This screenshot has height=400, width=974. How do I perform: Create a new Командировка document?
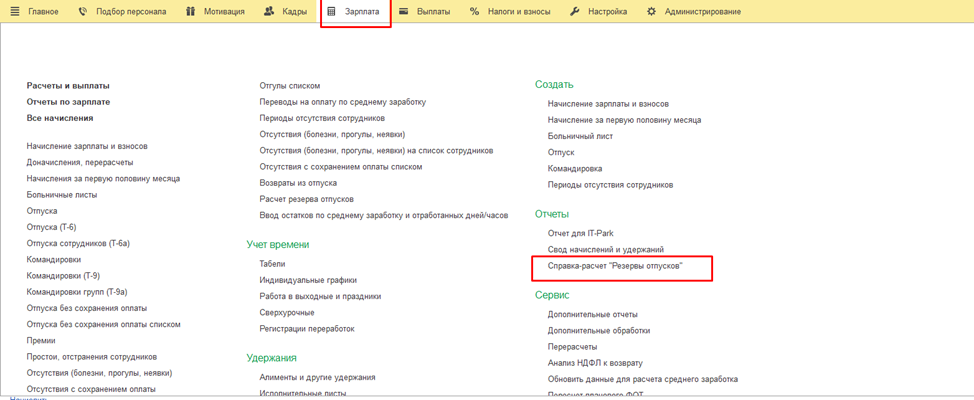pos(575,169)
